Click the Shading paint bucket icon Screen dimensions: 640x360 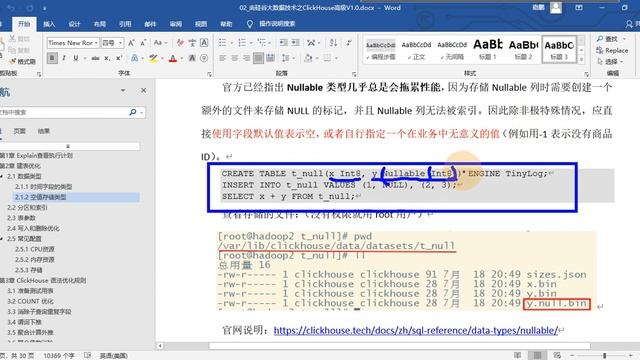tap(308, 58)
